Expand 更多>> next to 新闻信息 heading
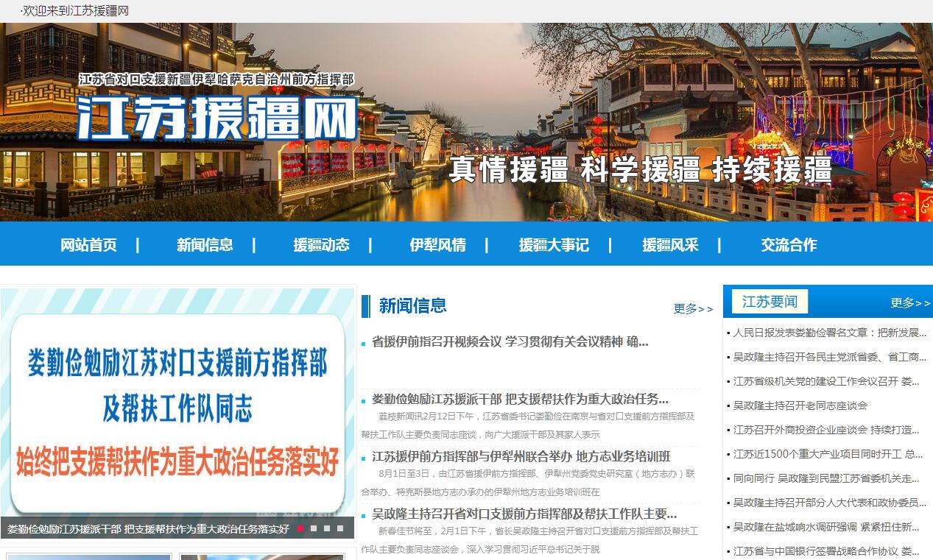Viewport: 933px width, 560px height. [693, 309]
